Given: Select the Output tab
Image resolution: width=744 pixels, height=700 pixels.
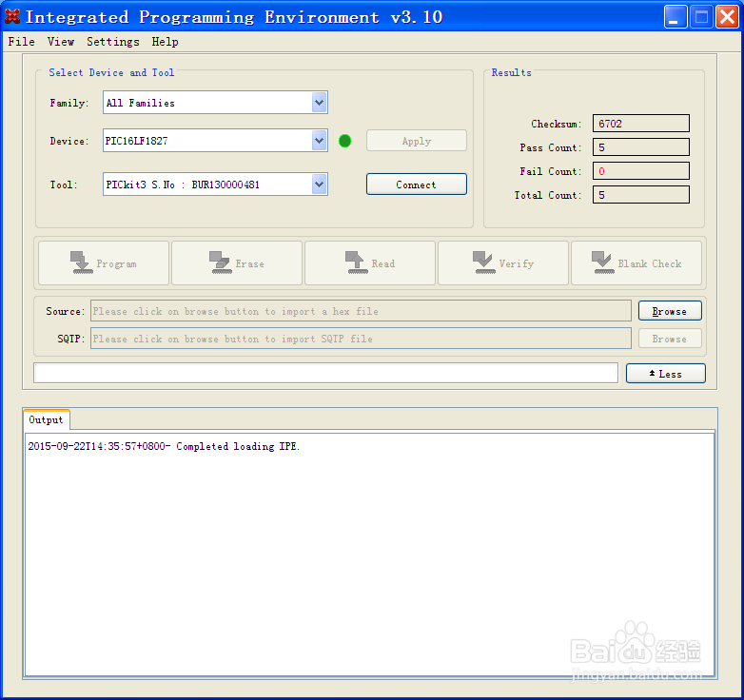Looking at the screenshot, I should [46, 419].
